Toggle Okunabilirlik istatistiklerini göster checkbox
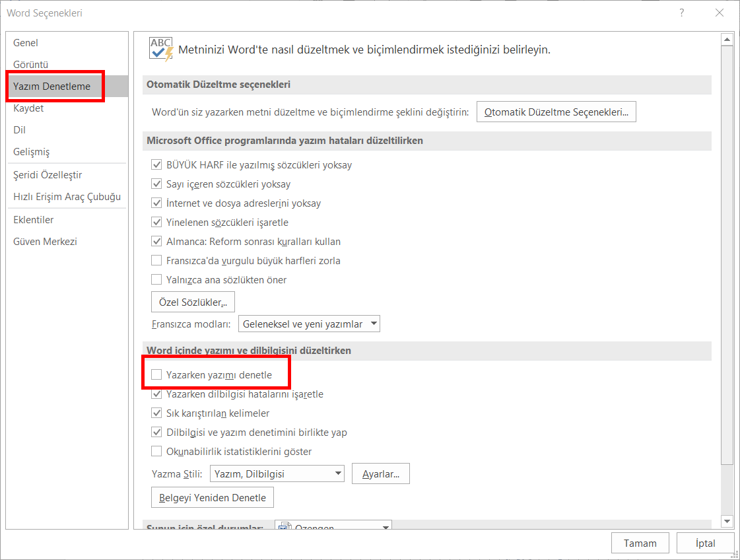 pos(156,452)
